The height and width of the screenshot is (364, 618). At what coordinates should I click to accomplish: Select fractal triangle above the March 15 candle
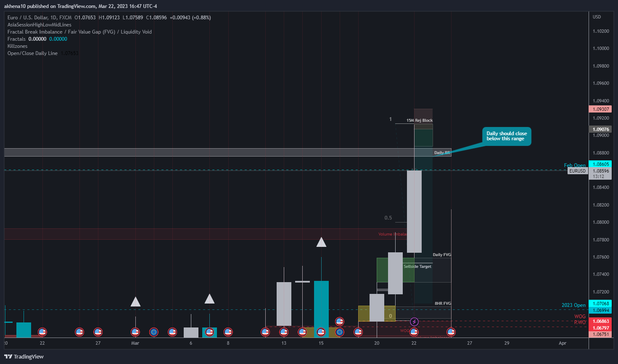point(321,242)
